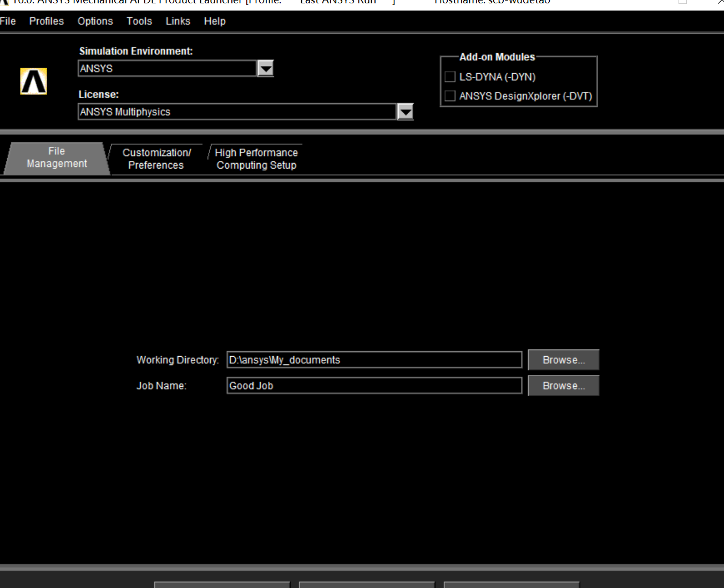Open the Options menu
724x588 pixels.
coord(94,21)
